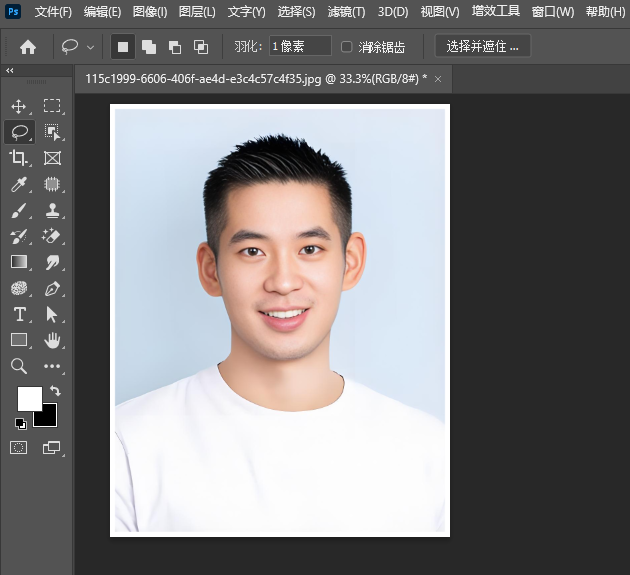Click the 选择并遮住 button
Screen dimensions: 630x575
pos(483,47)
